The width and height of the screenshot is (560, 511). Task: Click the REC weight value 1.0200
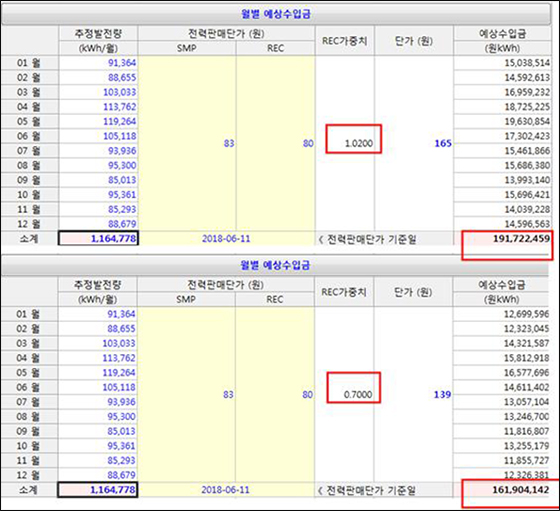coord(359,144)
